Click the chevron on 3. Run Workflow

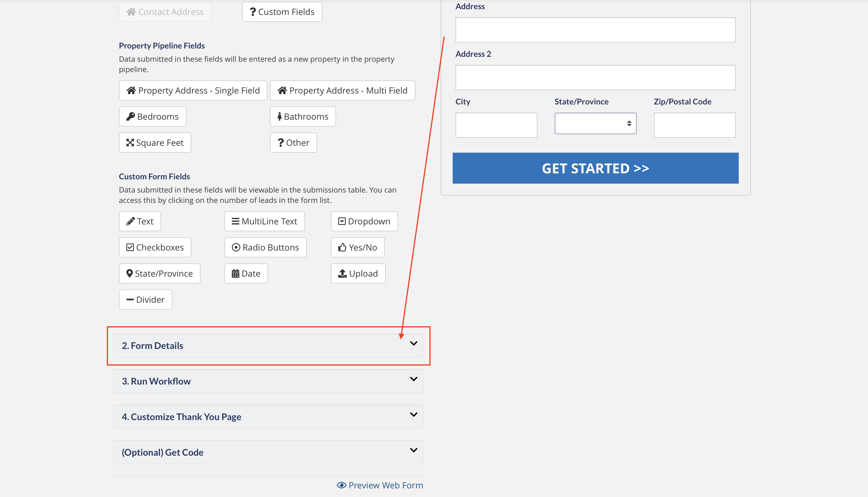click(x=414, y=379)
